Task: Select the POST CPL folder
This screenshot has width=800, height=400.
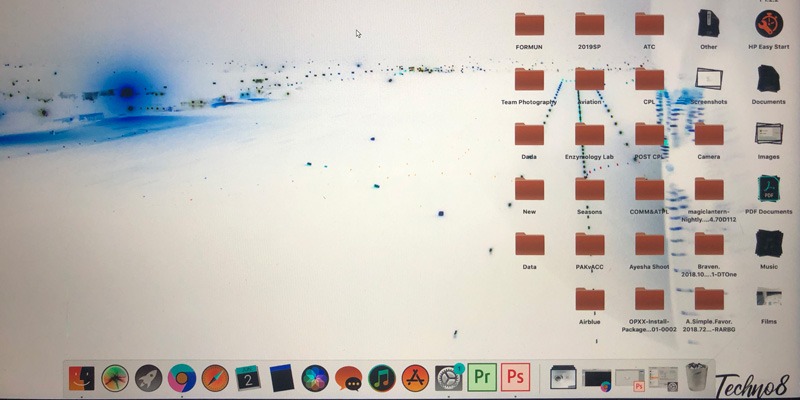Action: click(x=649, y=134)
